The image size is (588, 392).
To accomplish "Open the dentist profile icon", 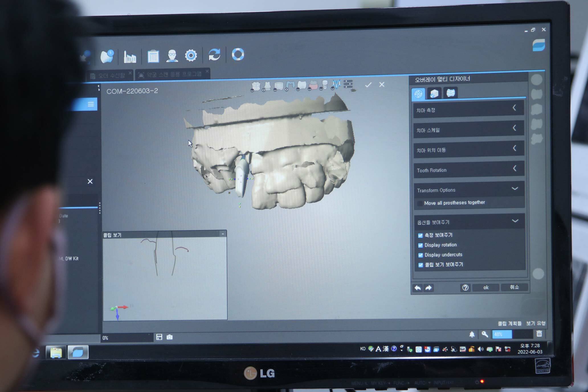I will [x=172, y=56].
